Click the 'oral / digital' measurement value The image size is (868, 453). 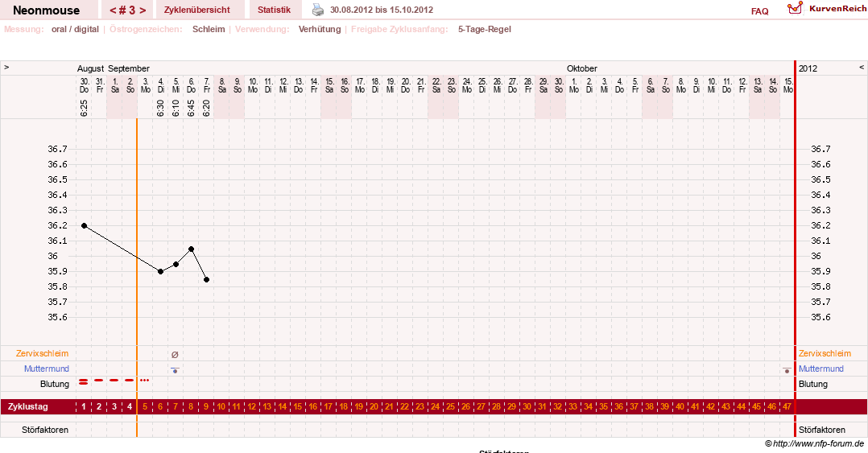[76, 29]
